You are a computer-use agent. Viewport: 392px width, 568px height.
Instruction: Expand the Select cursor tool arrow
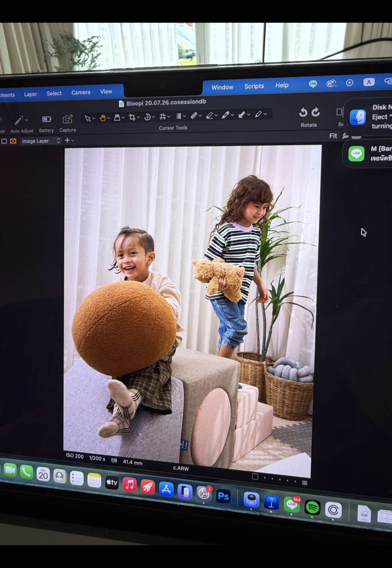(x=94, y=118)
